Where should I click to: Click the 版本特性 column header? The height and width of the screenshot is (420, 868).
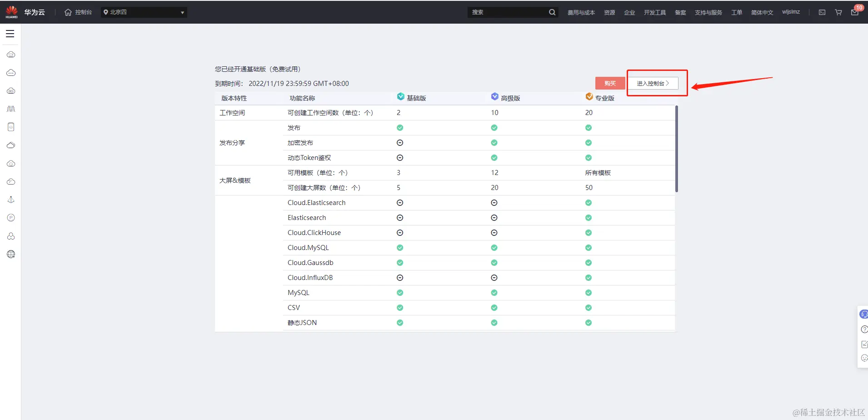point(234,98)
